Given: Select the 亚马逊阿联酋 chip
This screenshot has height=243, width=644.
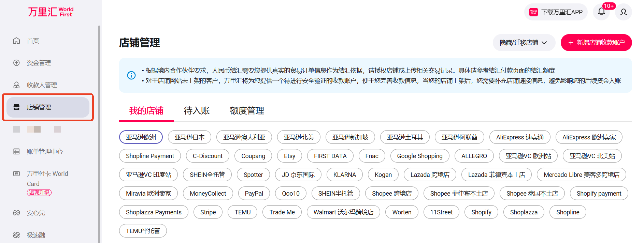Looking at the screenshot, I should (x=459, y=137).
